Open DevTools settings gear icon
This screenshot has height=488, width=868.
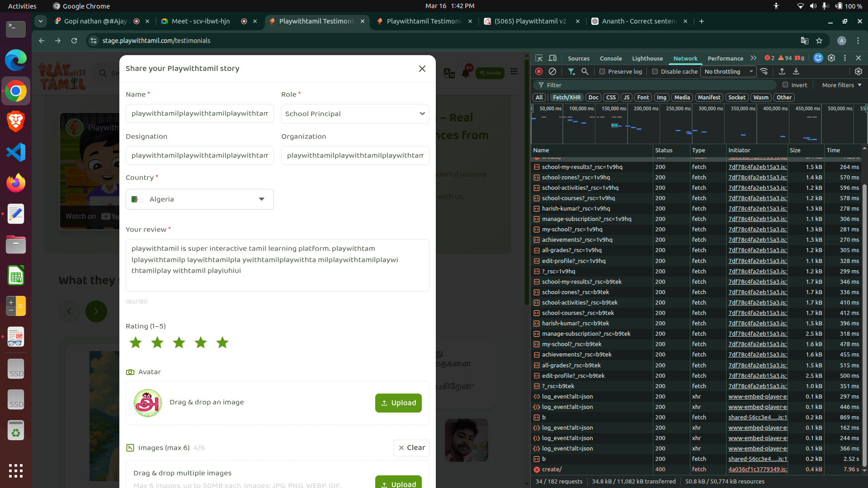pyautogui.click(x=831, y=58)
